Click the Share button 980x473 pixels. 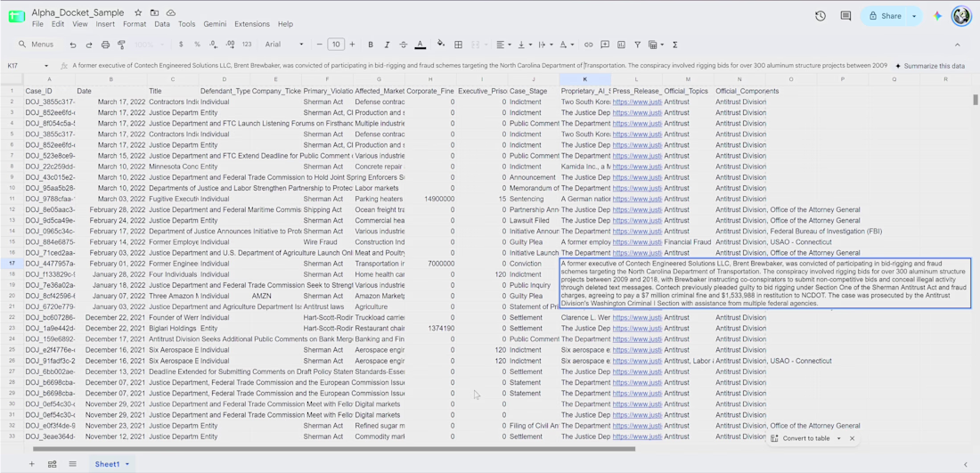tap(885, 16)
